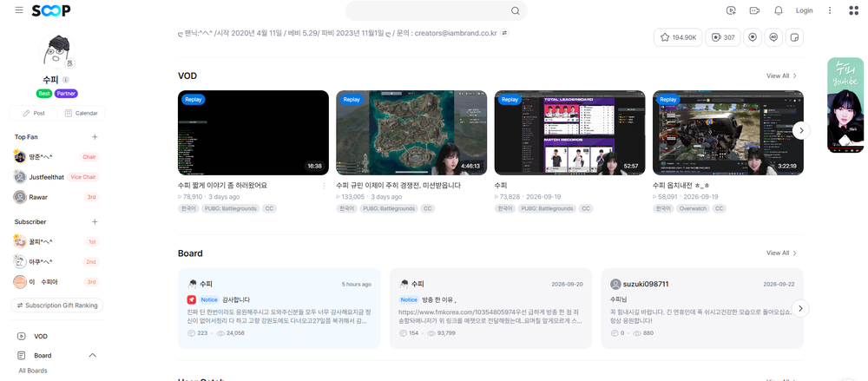Click the VOD icon in sidebar
868x381 pixels.
(x=22, y=336)
